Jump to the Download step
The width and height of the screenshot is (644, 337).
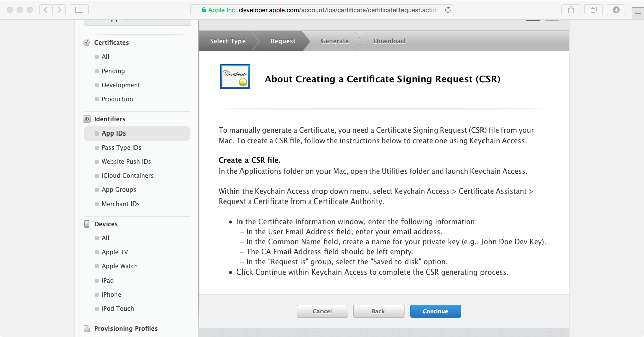click(x=389, y=41)
